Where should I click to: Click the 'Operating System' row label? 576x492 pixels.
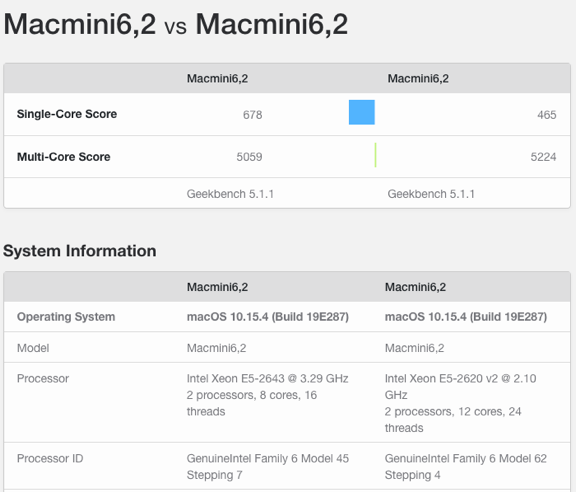[66, 317]
